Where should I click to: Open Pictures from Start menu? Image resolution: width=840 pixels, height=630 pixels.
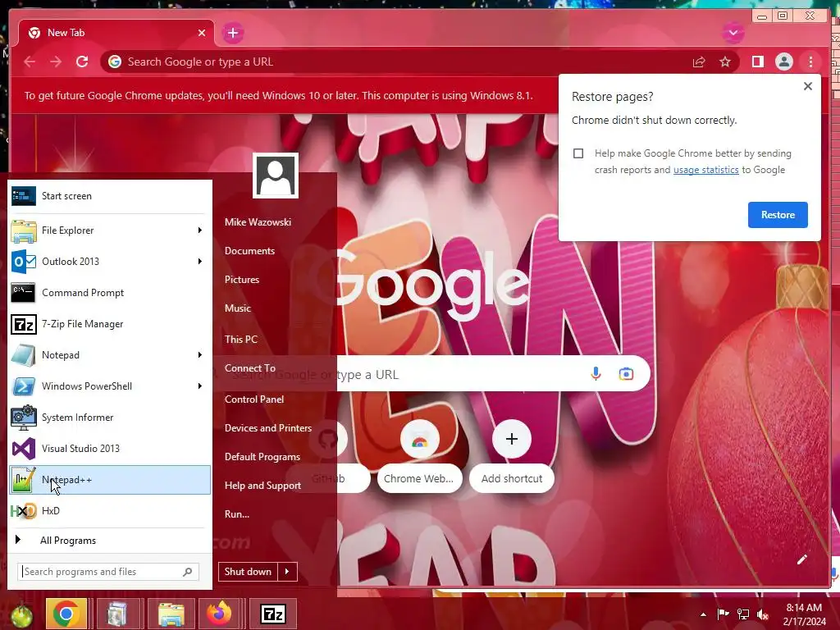242,280
